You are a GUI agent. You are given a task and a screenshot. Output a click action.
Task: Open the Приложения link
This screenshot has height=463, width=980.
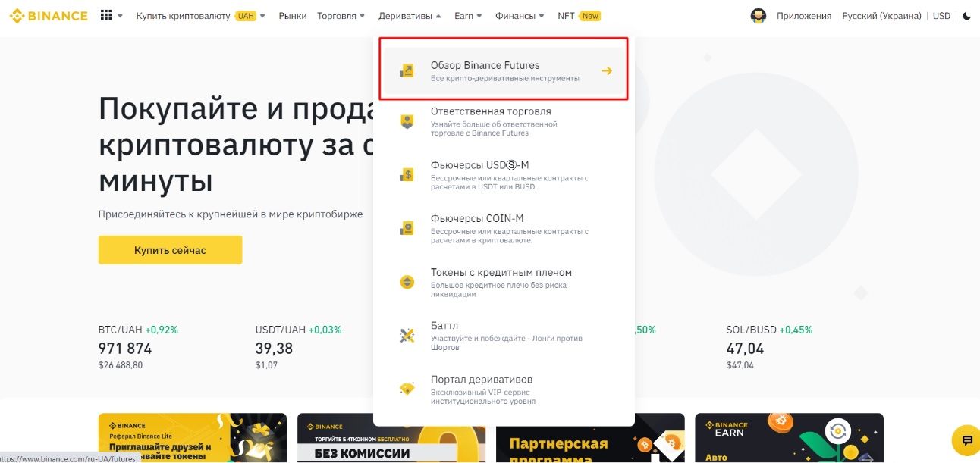[803, 16]
